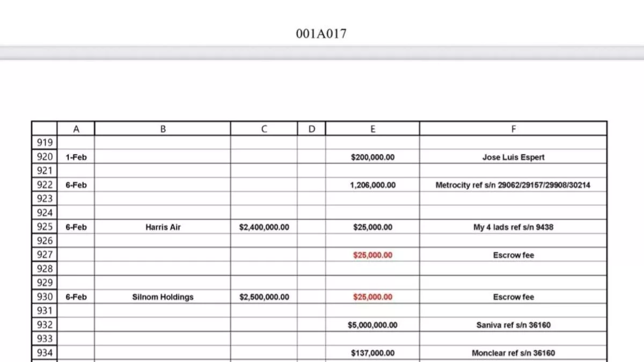Click black $25,000.00 in row 925
644x362 pixels.
click(372, 227)
